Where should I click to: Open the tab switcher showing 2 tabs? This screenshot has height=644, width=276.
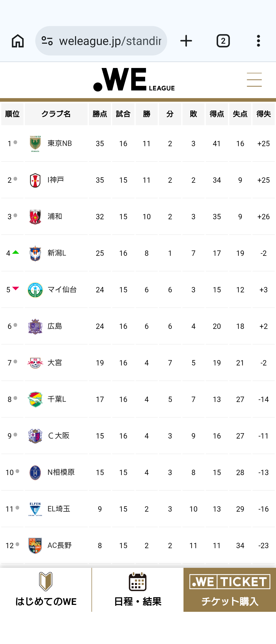(x=223, y=41)
